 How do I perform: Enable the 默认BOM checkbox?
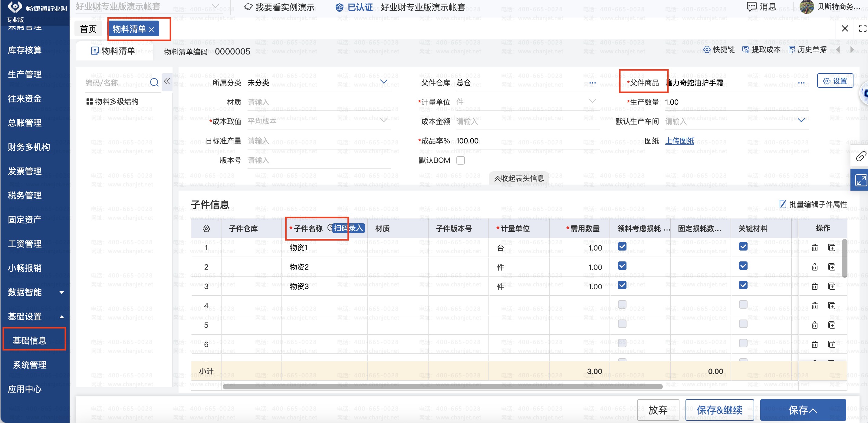(x=460, y=160)
